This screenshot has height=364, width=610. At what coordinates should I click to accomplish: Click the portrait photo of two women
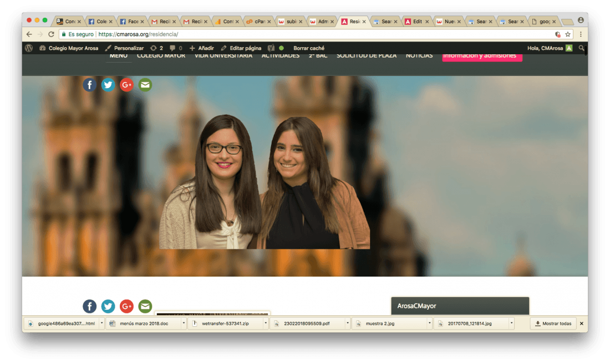click(265, 181)
